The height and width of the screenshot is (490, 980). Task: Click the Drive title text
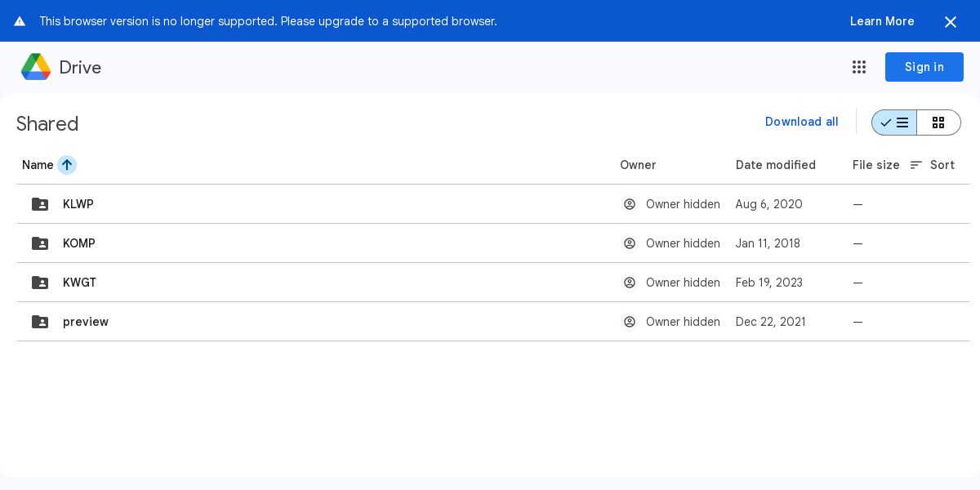[80, 68]
